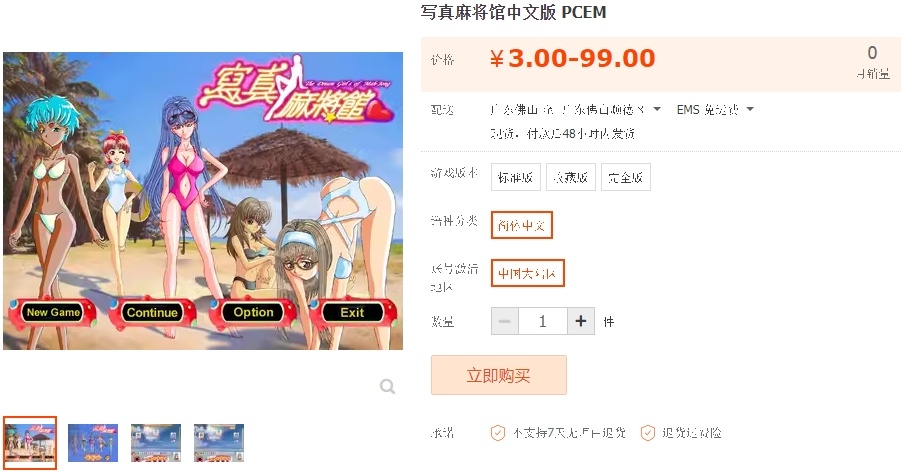Click the product title text PCEM
Image resolution: width=904 pixels, height=475 pixels.
(583, 12)
